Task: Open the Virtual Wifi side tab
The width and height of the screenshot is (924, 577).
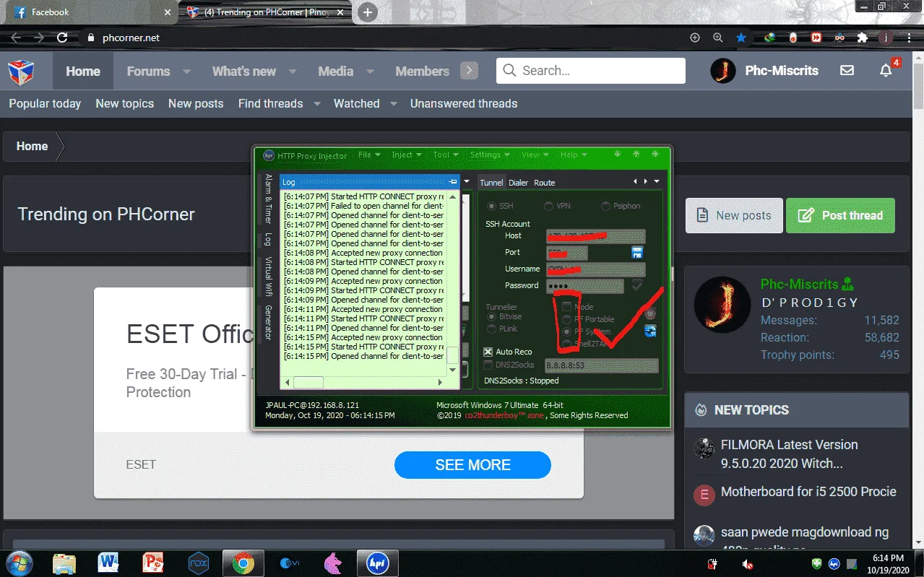Action: [268, 277]
